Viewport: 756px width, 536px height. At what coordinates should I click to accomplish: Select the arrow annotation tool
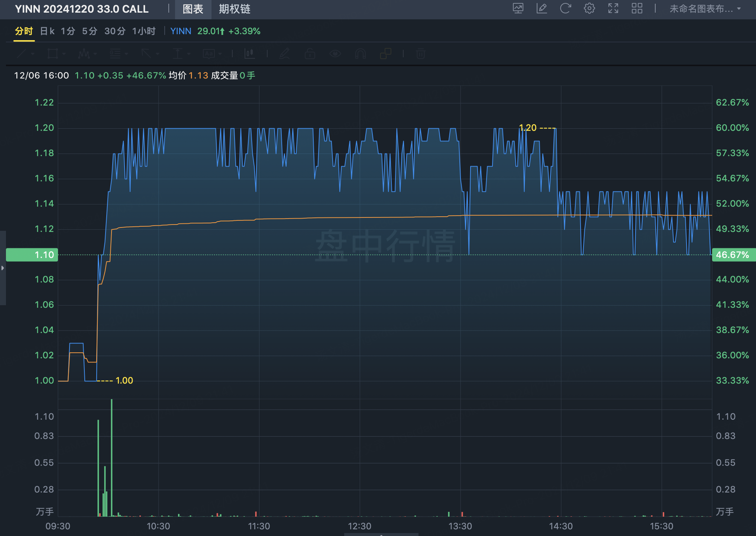click(x=146, y=54)
